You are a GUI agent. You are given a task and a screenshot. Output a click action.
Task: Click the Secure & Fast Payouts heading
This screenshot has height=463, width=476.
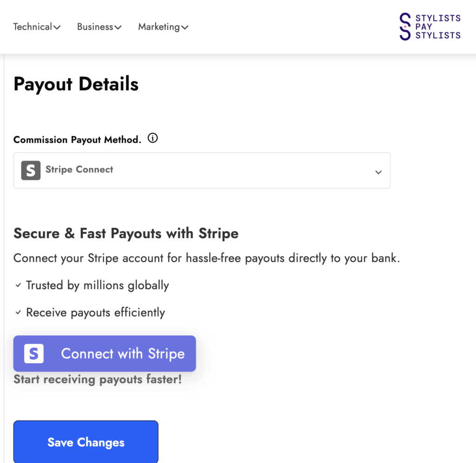[x=126, y=234]
